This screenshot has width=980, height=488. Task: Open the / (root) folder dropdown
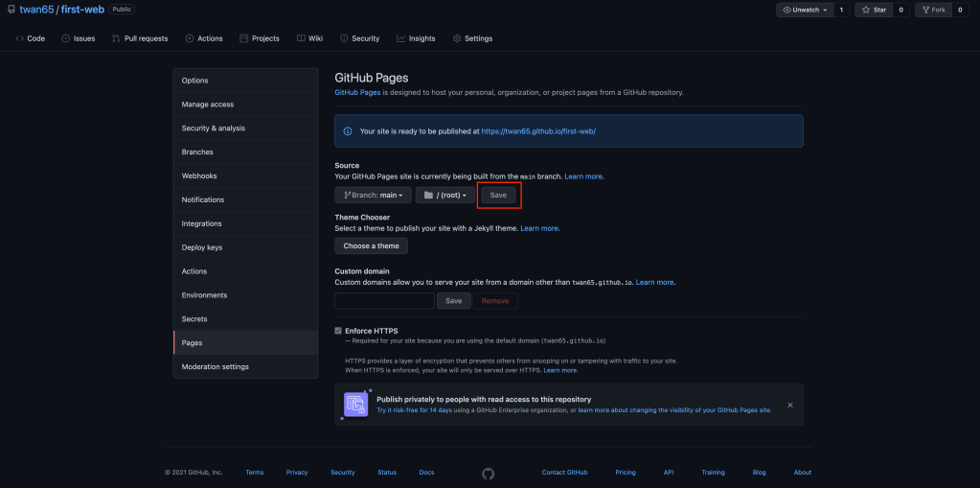445,195
